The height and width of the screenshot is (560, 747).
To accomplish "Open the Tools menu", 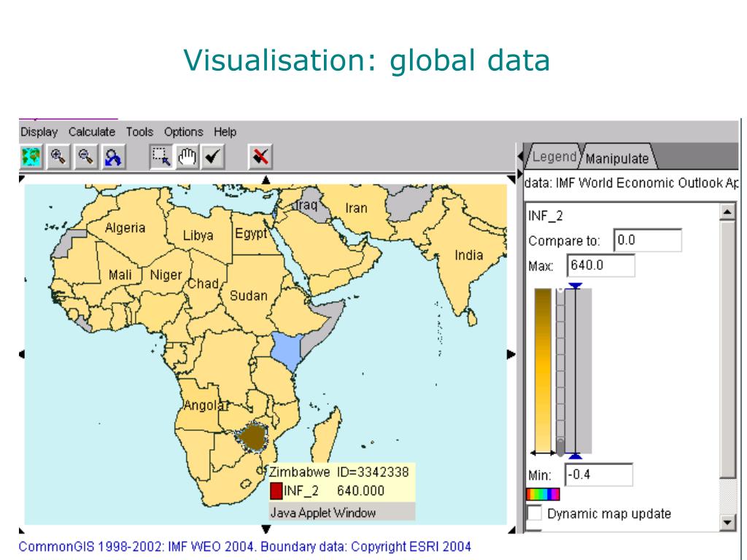I will click(139, 132).
